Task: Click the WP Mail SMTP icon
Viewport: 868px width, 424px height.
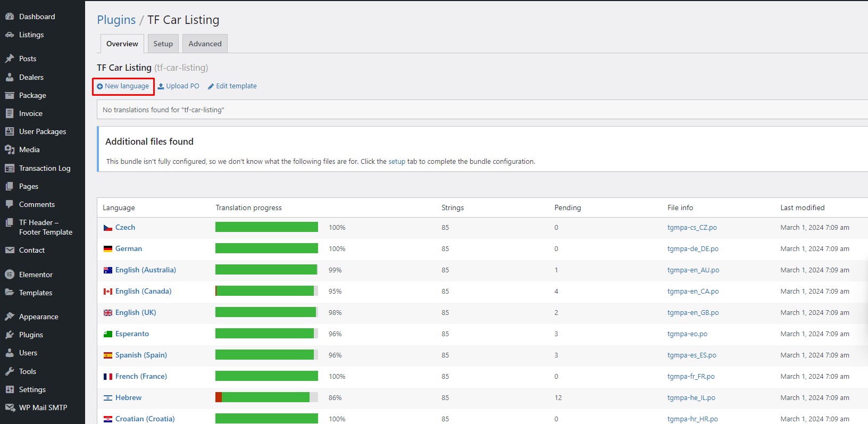Action: [x=10, y=408]
